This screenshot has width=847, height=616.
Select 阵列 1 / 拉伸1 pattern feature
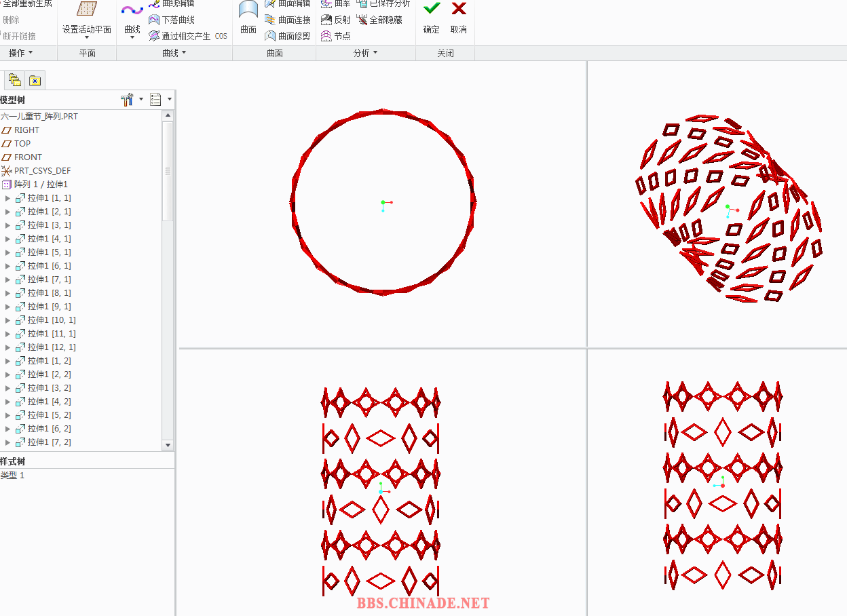[35, 184]
